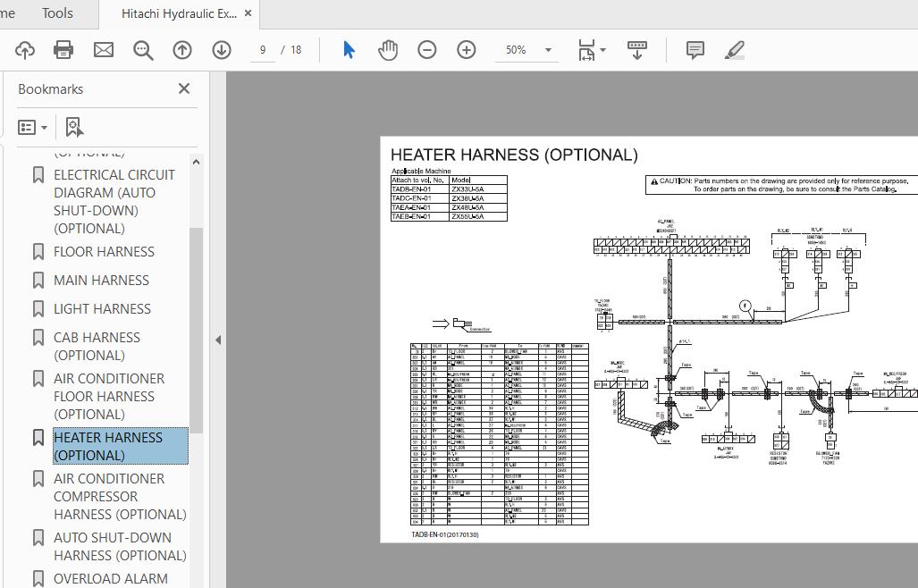918x588 pixels.
Task: Click the upload to cloud icon
Action: (25, 50)
